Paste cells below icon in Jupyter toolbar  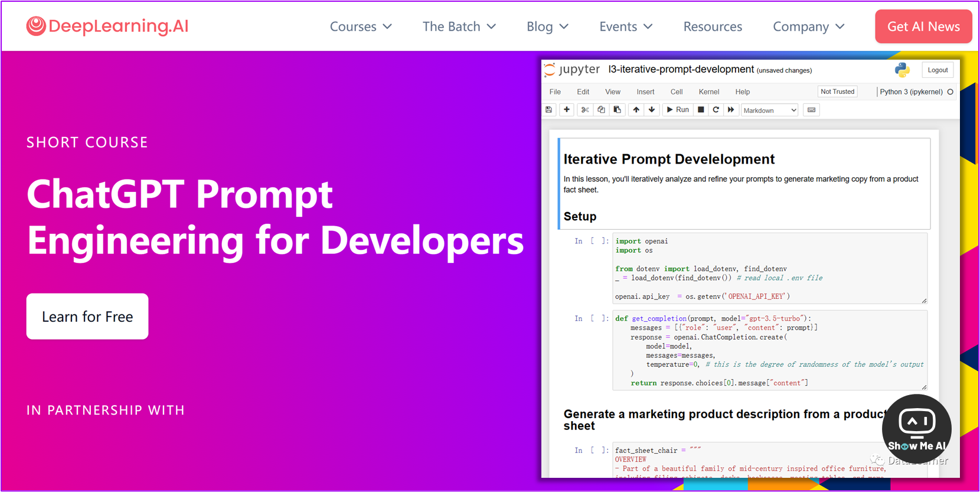pos(617,110)
